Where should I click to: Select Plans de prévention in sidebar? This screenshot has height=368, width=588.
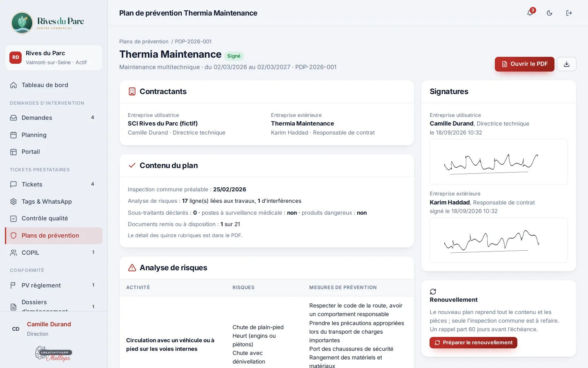pos(53,236)
